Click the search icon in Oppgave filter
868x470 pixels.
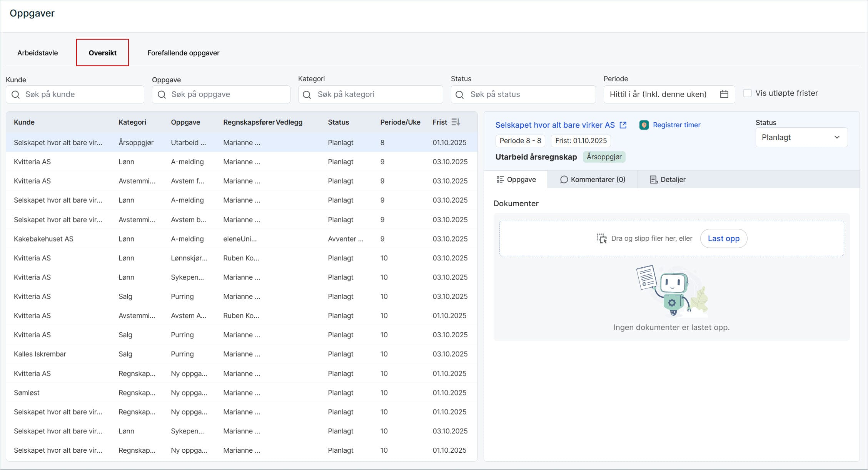pos(162,95)
